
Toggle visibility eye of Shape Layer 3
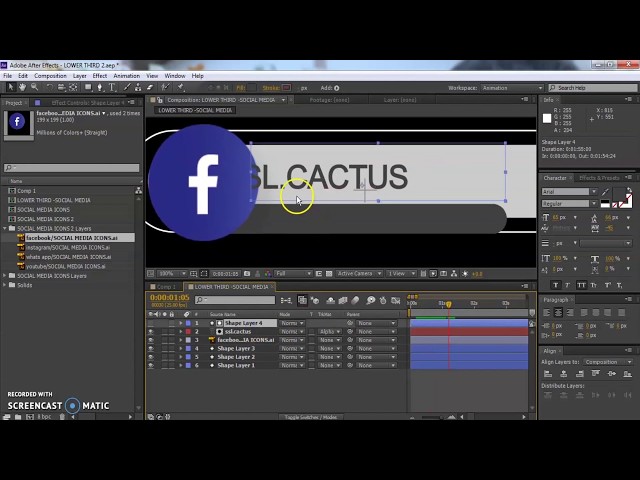pos(151,349)
